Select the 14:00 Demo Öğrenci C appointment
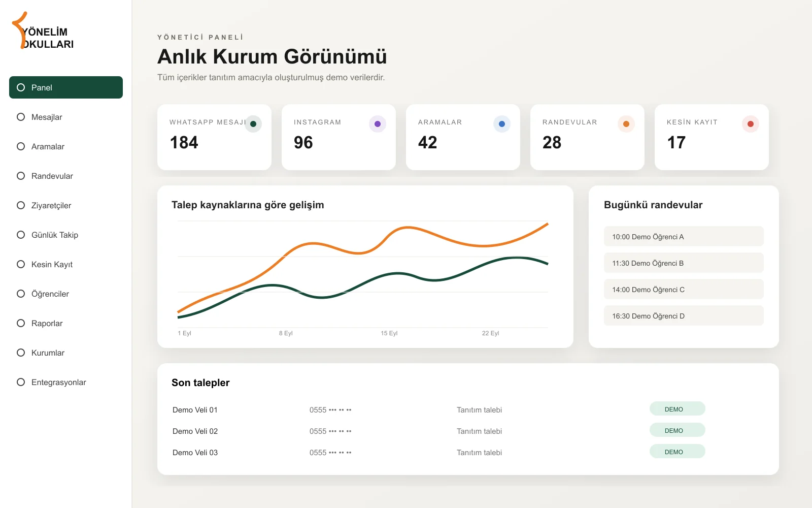 (x=684, y=289)
